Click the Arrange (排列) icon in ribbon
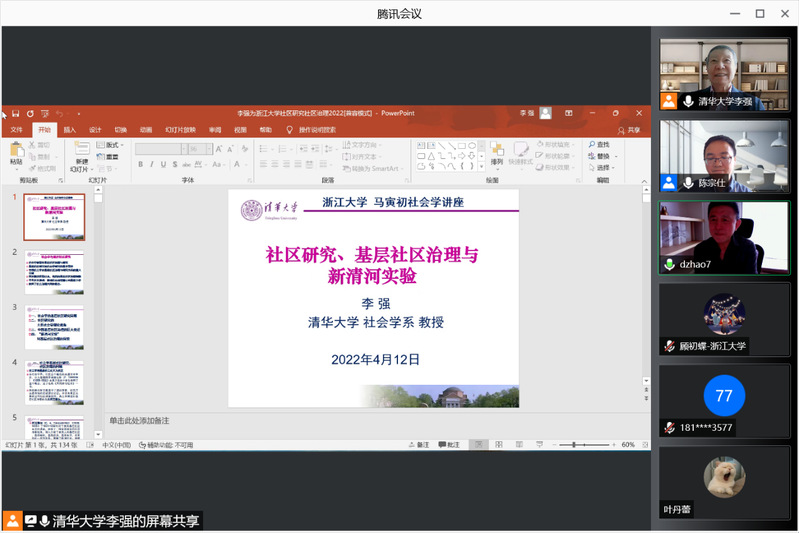This screenshot has width=799, height=533. tap(496, 150)
